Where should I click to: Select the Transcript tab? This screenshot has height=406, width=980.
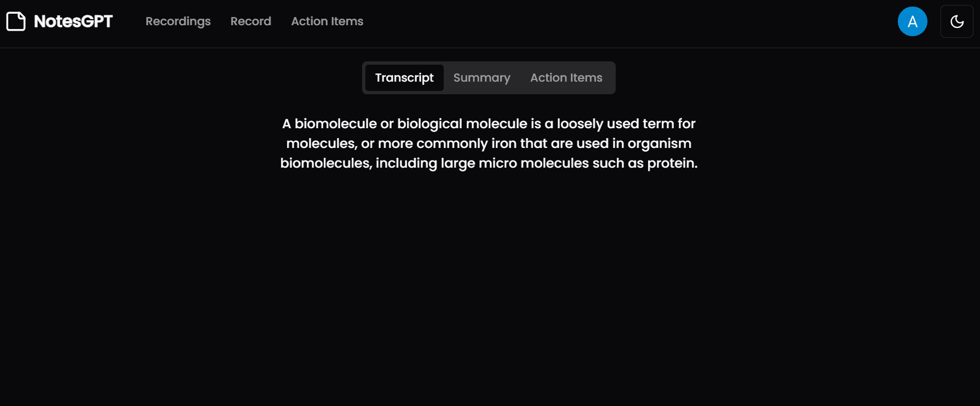404,78
